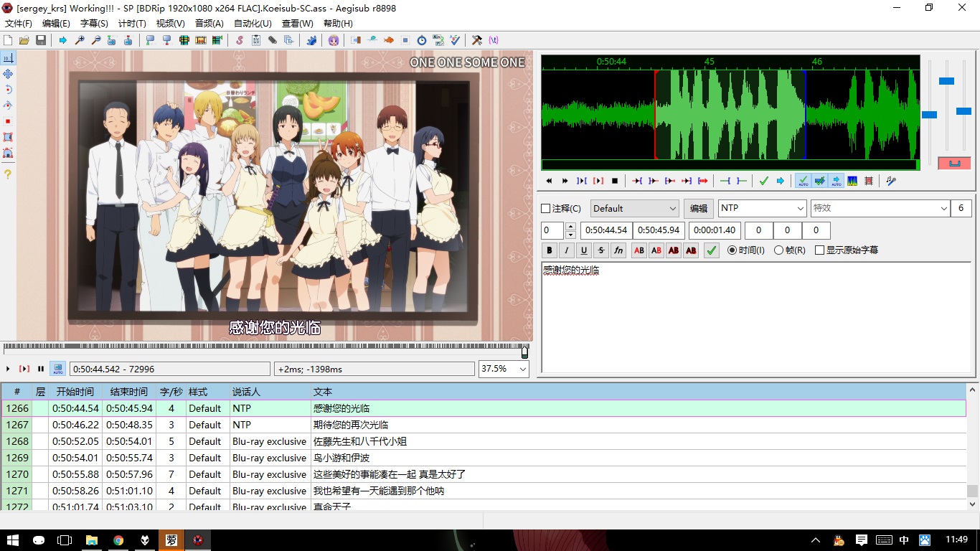Toggle auto go-to-next-line on commit

(x=819, y=181)
